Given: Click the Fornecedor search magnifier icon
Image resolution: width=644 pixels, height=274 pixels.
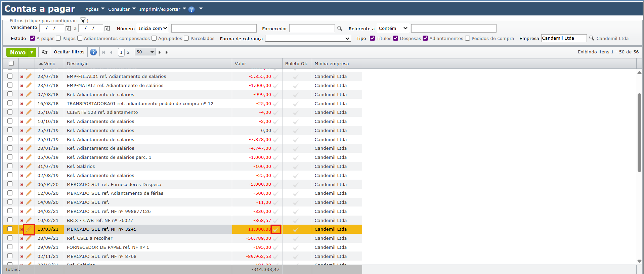Looking at the screenshot, I should click(x=340, y=29).
